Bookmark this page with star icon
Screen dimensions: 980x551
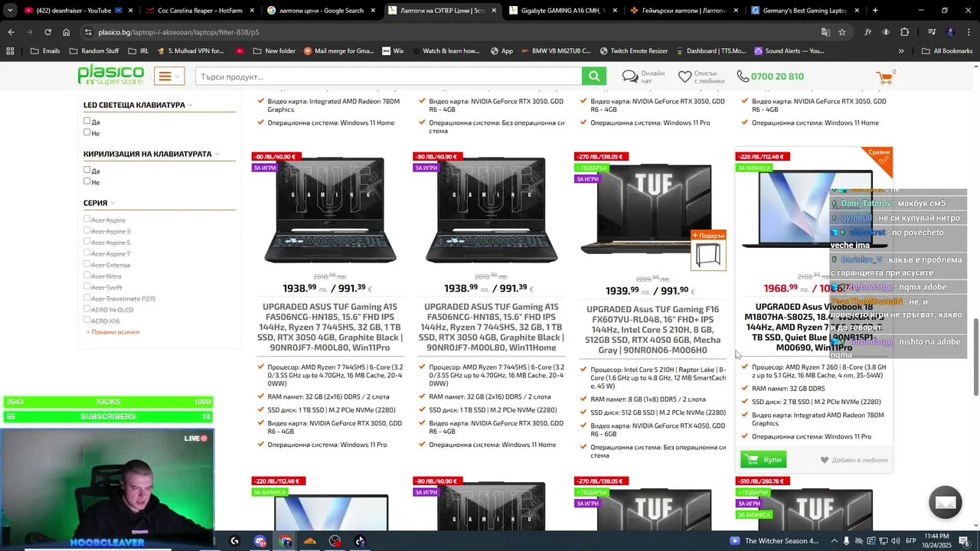point(842,32)
